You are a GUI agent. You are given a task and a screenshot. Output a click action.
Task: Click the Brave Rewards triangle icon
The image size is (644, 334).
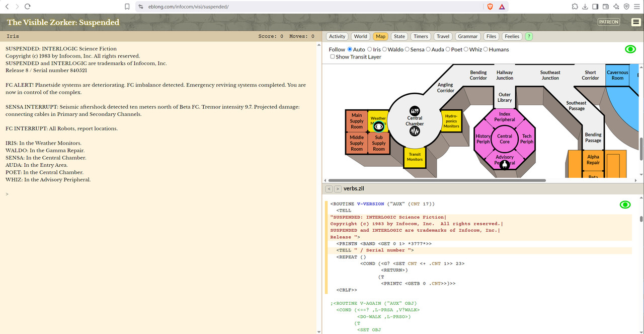click(502, 7)
